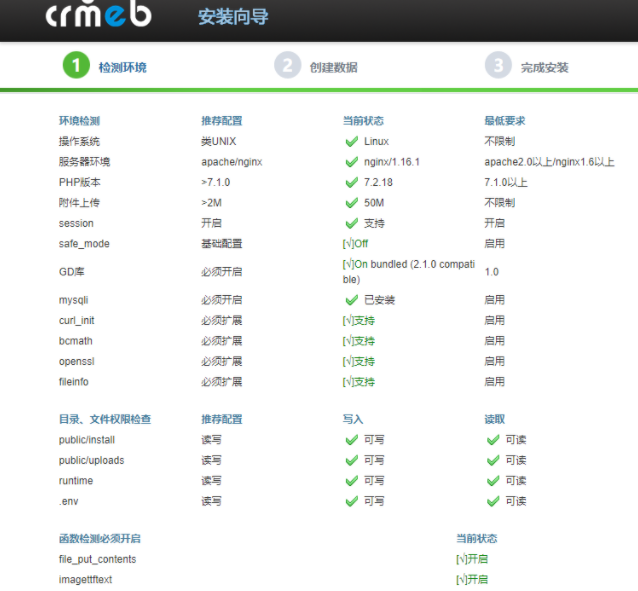Click green checkmark beside 50M upload

351,203
